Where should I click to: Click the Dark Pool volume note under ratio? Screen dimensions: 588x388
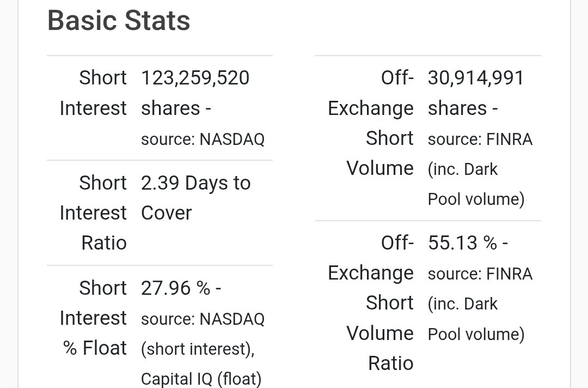(476, 319)
